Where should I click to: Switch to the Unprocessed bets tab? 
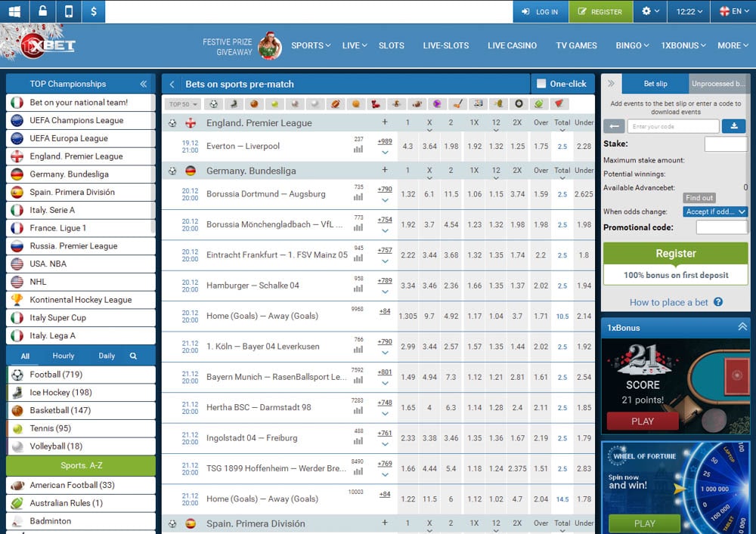coord(717,84)
